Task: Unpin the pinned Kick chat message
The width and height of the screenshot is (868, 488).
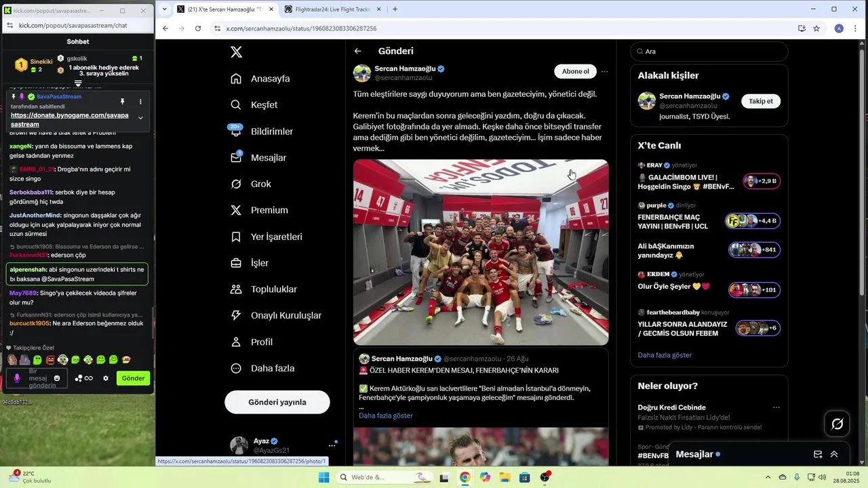Action: coord(123,102)
